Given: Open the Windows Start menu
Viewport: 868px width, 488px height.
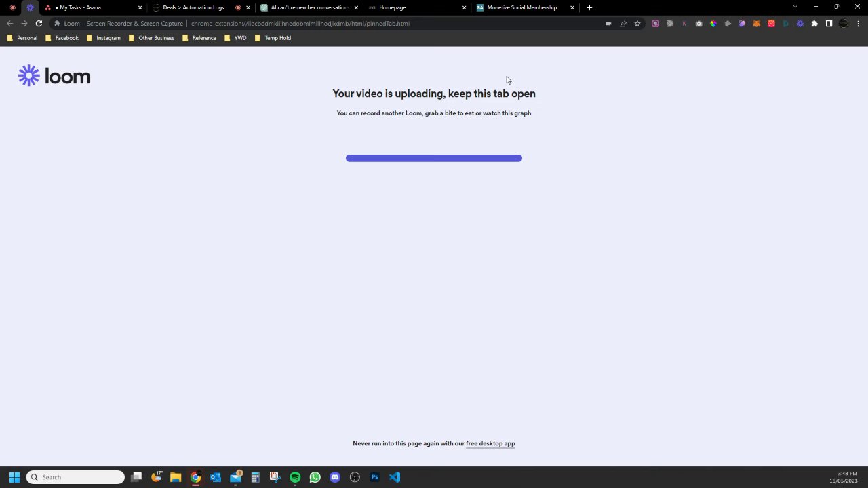Looking at the screenshot, I should coord(14,477).
